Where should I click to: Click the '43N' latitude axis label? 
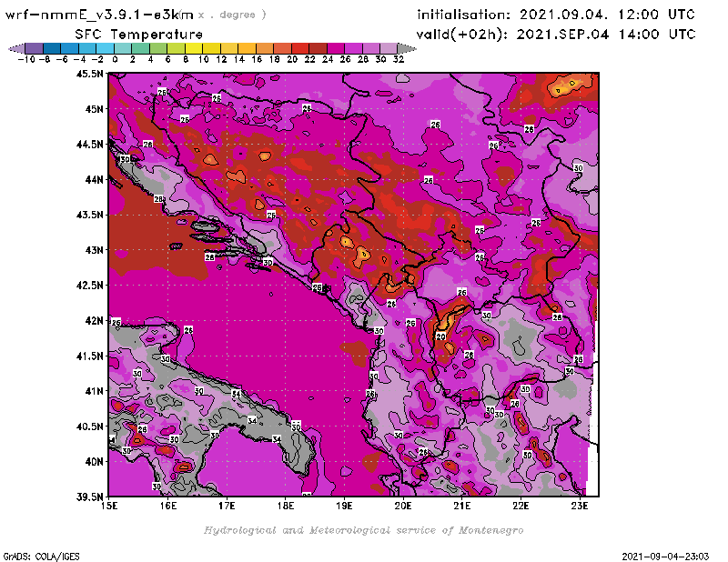(94, 250)
